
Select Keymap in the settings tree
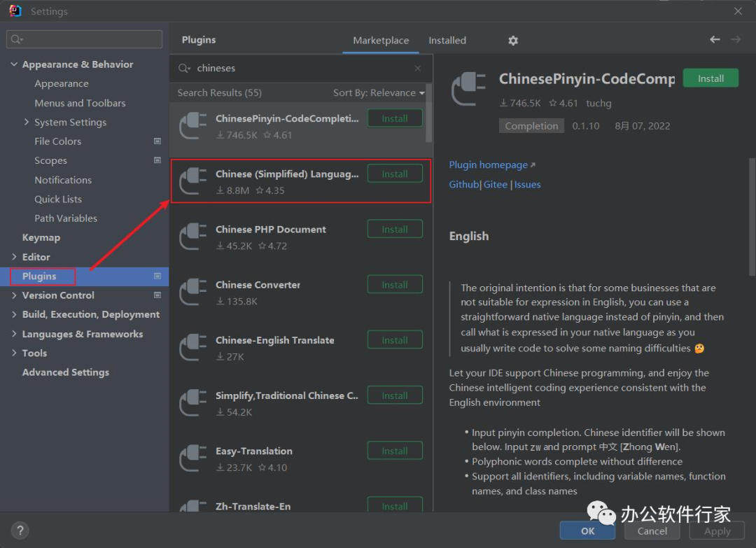41,238
